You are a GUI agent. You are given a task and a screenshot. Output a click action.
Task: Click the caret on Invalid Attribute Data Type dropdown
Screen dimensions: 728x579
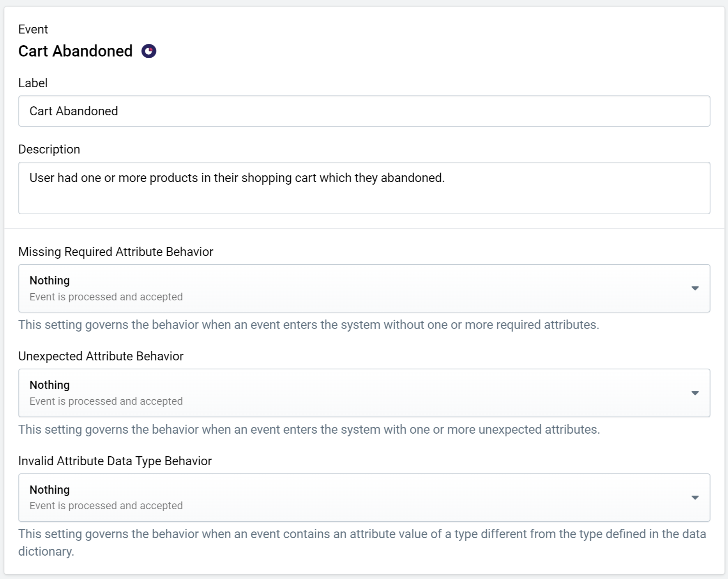click(695, 498)
